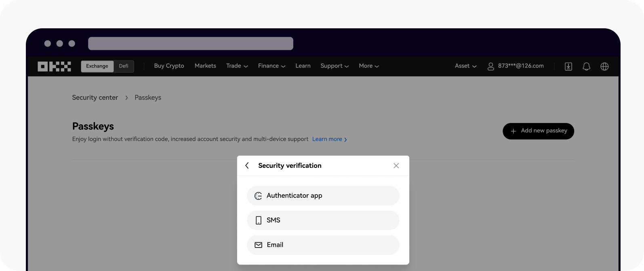Screen dimensions: 644x271
Task: Choose SMS verification
Action: [323, 220]
